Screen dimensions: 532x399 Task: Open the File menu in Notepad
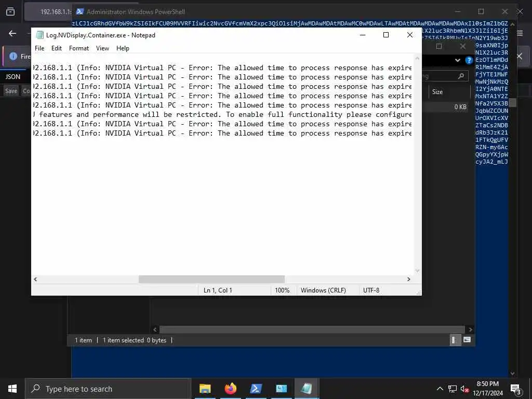click(39, 48)
